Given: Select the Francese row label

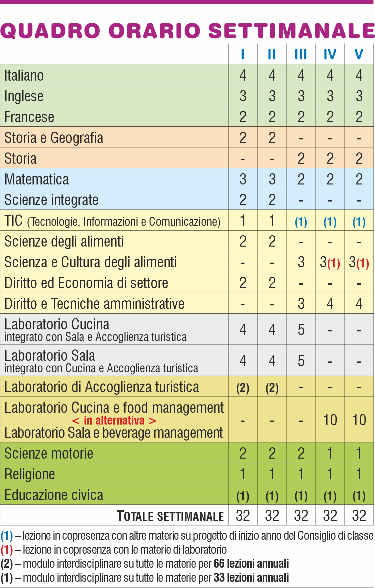Looking at the screenshot, I should tap(29, 117).
